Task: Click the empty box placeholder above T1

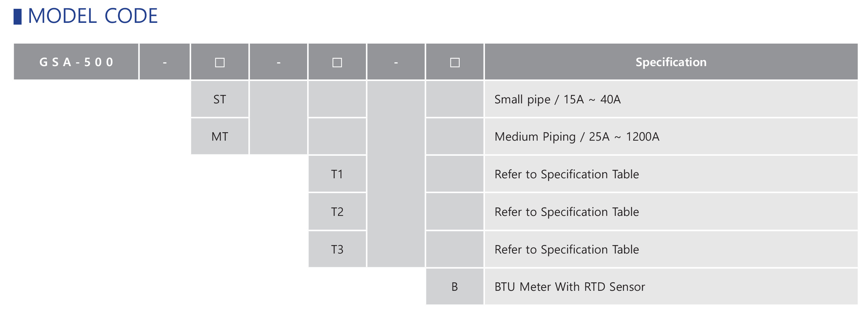Action: (x=337, y=63)
